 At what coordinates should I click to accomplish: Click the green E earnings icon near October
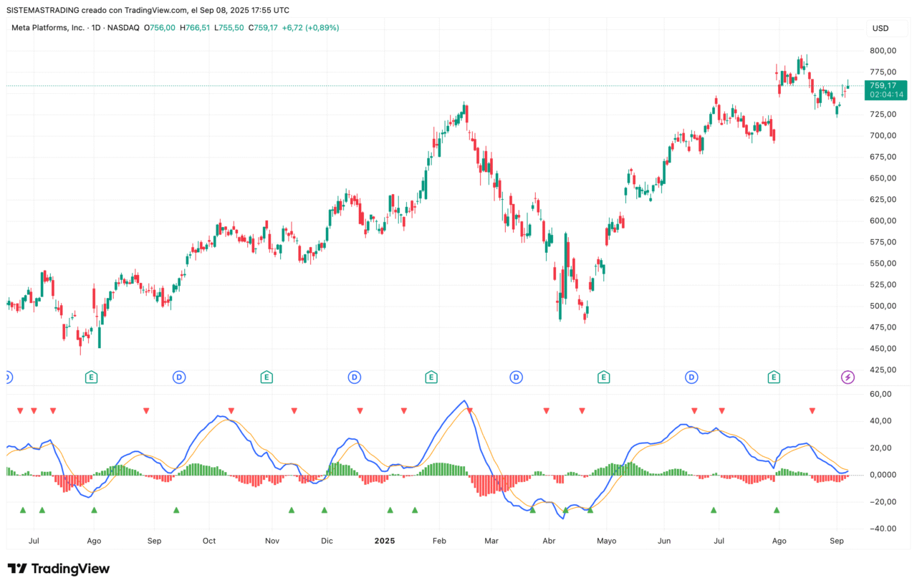pos(267,376)
